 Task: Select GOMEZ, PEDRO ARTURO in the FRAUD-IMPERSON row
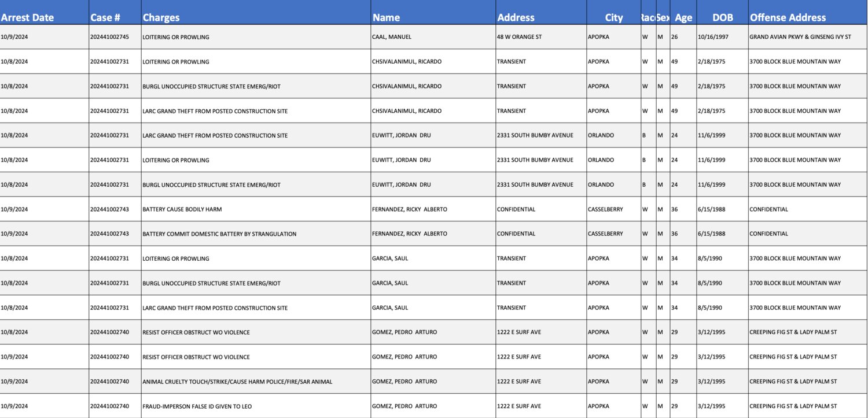click(x=404, y=406)
